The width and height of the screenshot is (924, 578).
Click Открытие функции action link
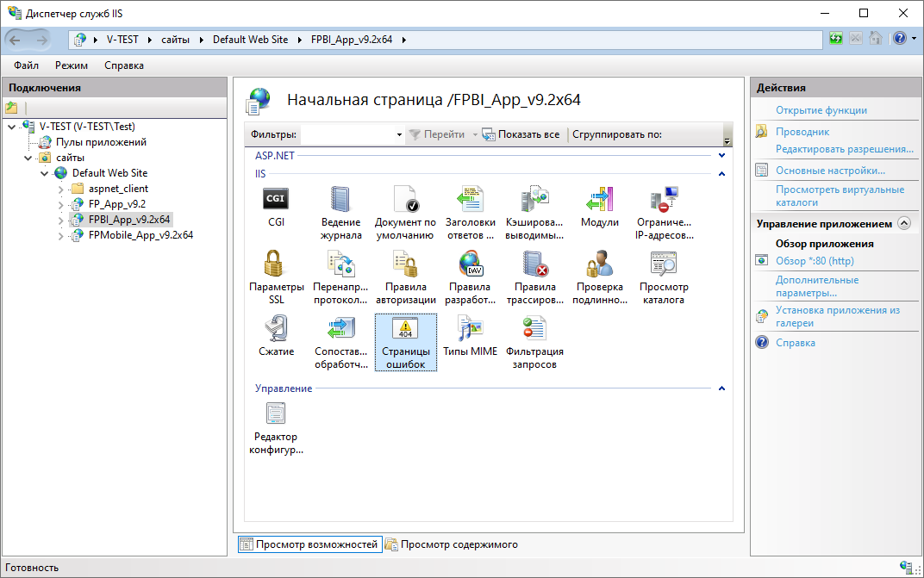pos(821,110)
